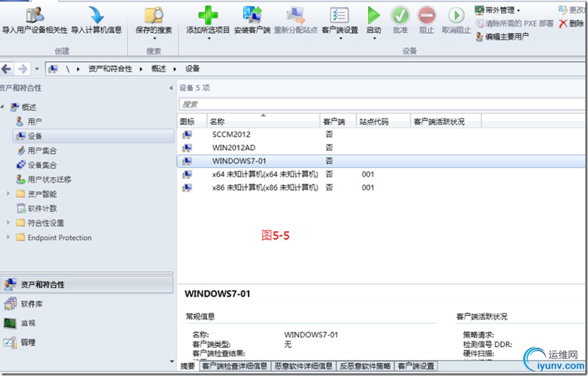
Task: Select 设备 in navigation tree
Action: 93,136
